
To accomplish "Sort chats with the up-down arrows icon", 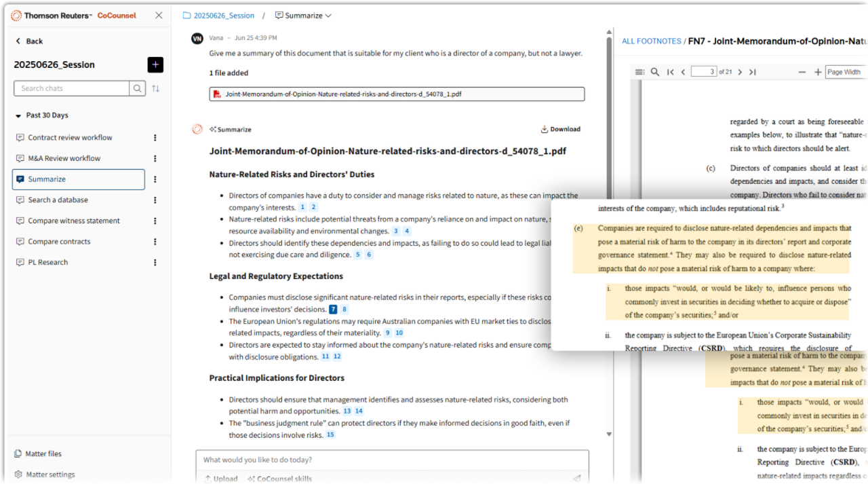I will (156, 88).
